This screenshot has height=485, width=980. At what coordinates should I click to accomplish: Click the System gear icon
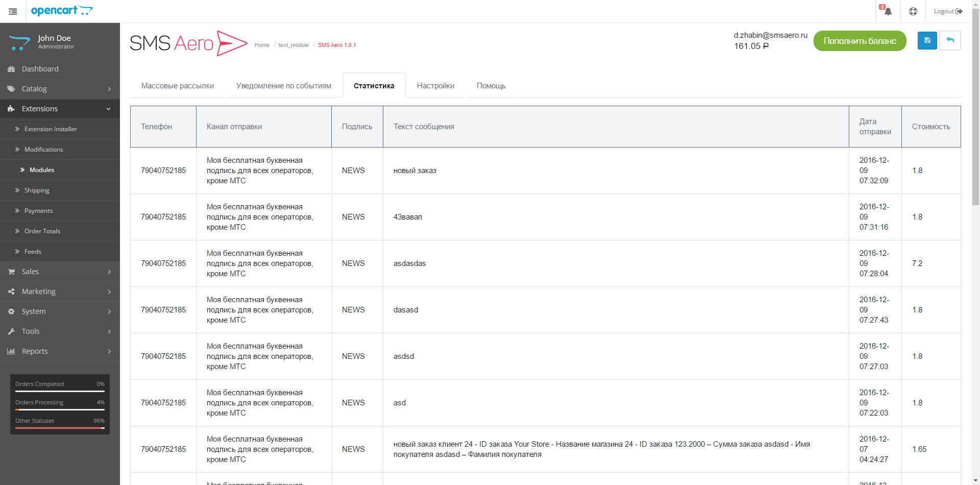click(x=11, y=311)
